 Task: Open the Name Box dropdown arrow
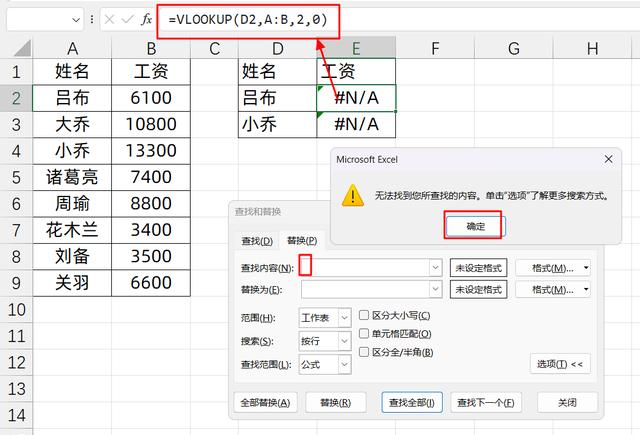click(76, 20)
